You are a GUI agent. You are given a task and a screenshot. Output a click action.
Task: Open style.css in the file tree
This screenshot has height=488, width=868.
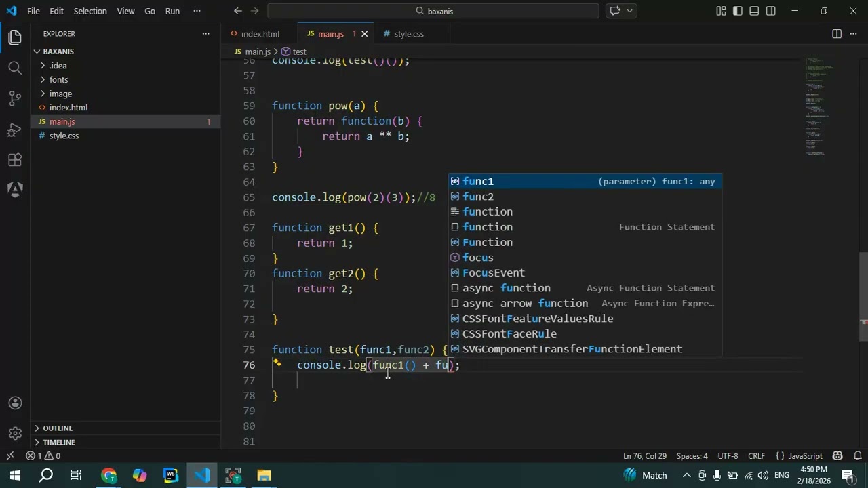click(x=64, y=136)
